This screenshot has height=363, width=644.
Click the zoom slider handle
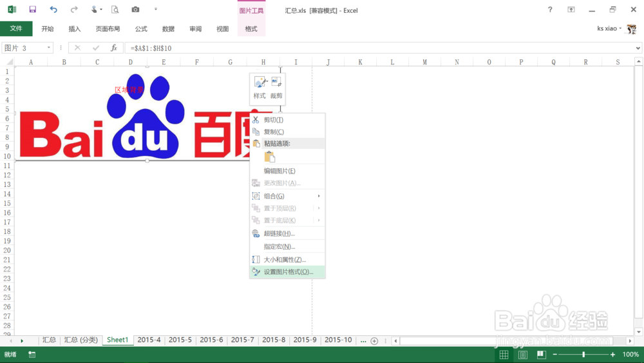click(583, 355)
